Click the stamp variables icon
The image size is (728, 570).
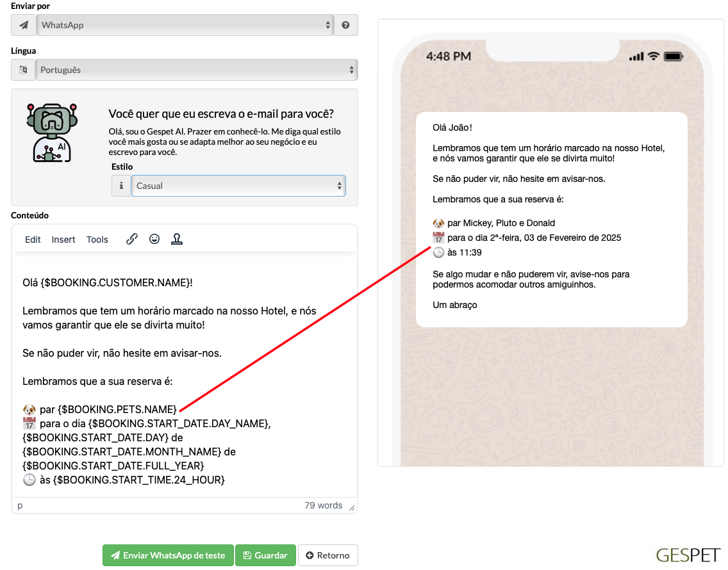click(x=177, y=239)
